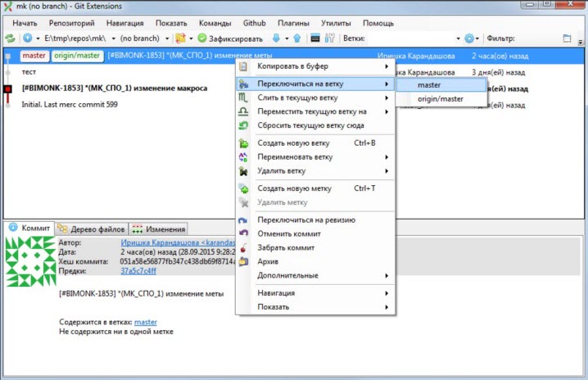Click the Filter options icon at far right
Screen dimensions: 588x380
click(568, 38)
